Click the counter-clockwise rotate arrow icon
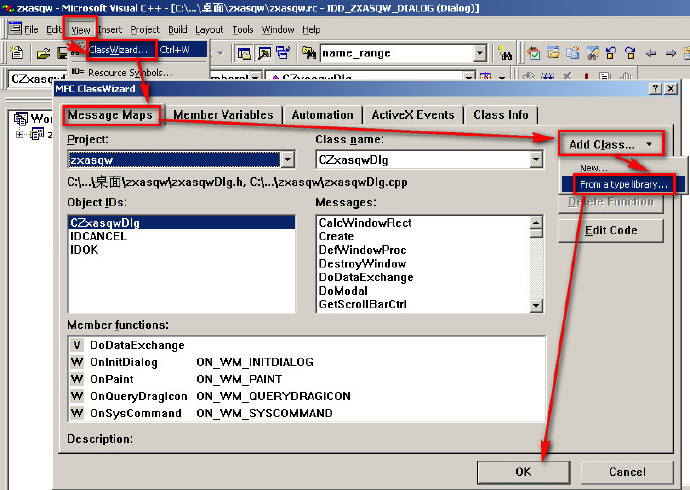 611,54
